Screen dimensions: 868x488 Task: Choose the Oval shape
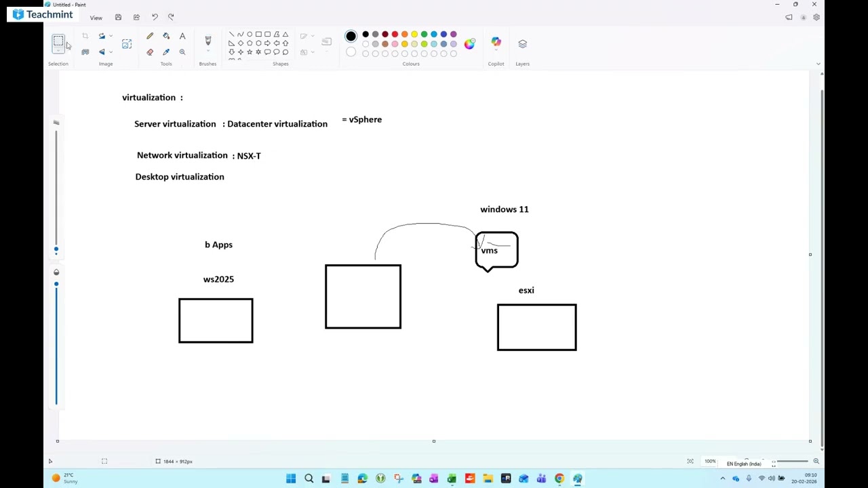(x=250, y=35)
